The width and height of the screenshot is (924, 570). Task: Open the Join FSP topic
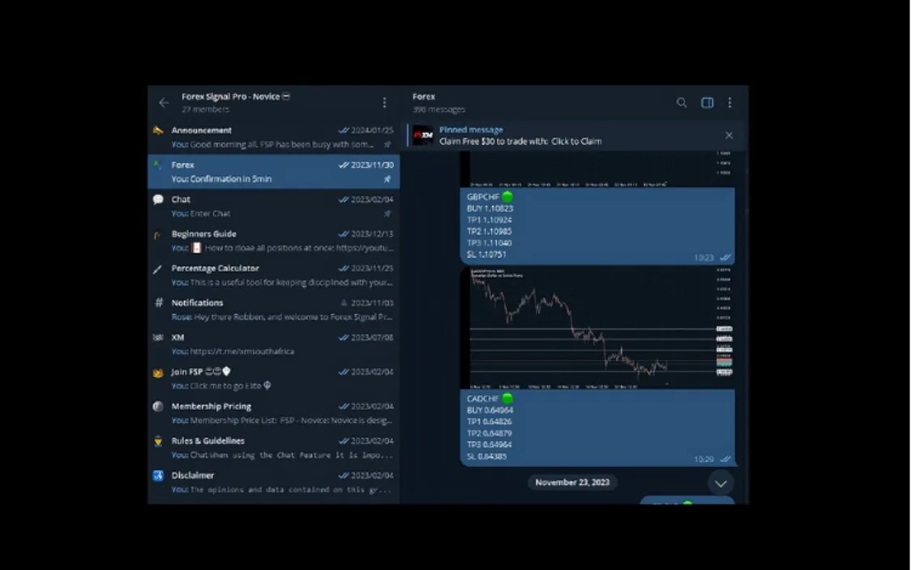tap(273, 379)
